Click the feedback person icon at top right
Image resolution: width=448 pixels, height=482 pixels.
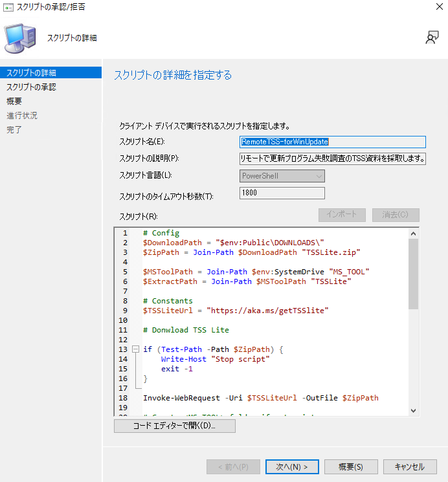tap(432, 38)
